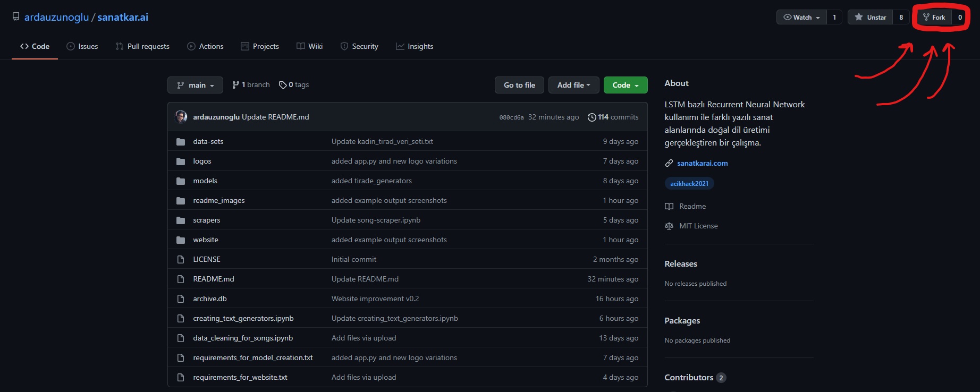Open the latest commit hash 080cd6a

pos(511,117)
